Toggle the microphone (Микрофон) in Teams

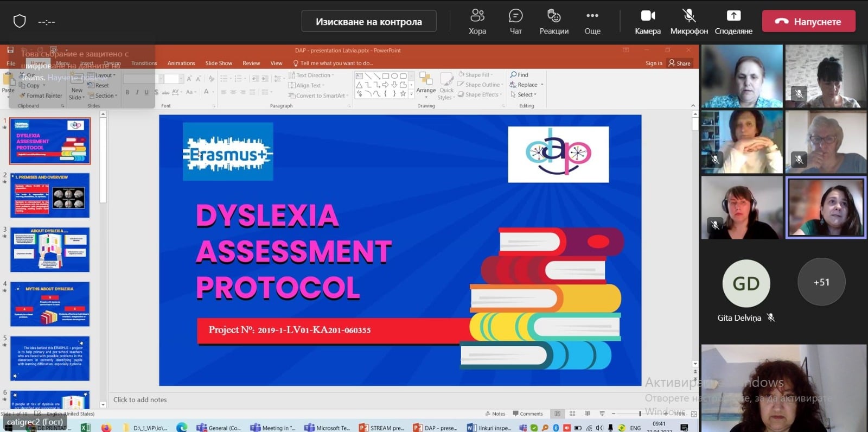(x=689, y=22)
